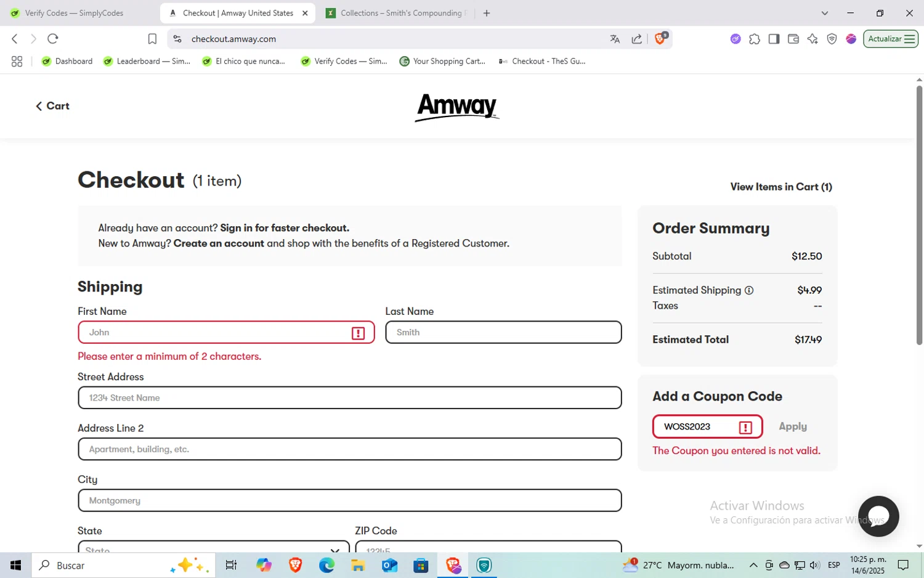Open View Items in Cart (1)
This screenshot has height=578, width=924.
(781, 187)
